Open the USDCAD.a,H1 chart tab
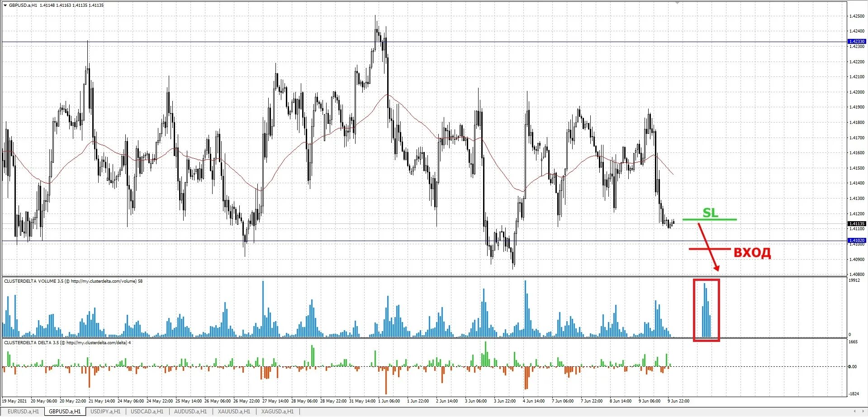The height and width of the screenshot is (417, 868). click(147, 412)
